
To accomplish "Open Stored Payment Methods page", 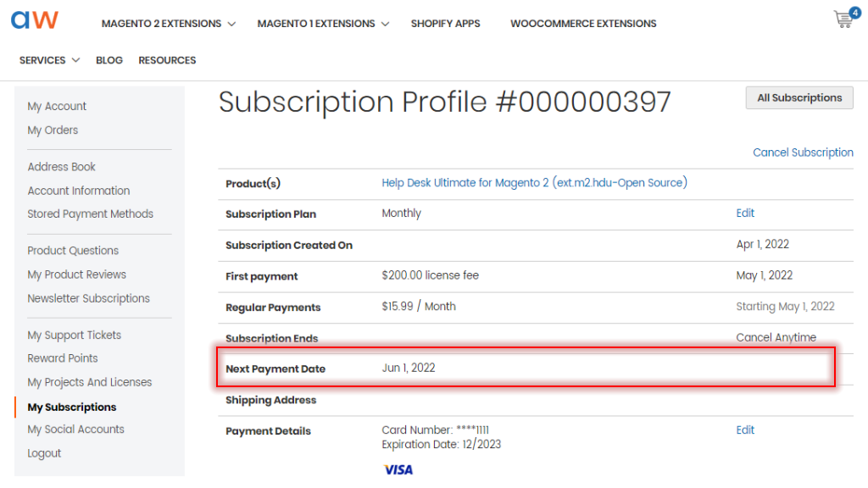I will pyautogui.click(x=90, y=214).
